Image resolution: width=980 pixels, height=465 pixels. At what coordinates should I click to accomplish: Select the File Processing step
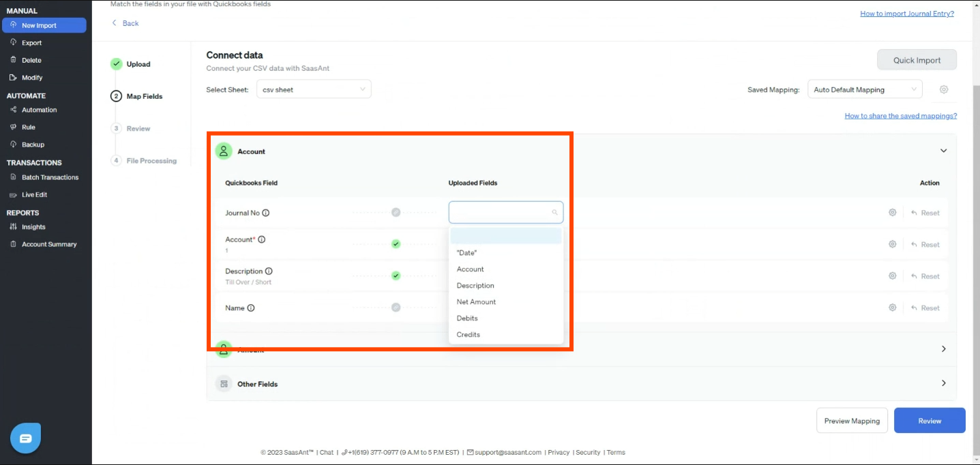tap(144, 160)
